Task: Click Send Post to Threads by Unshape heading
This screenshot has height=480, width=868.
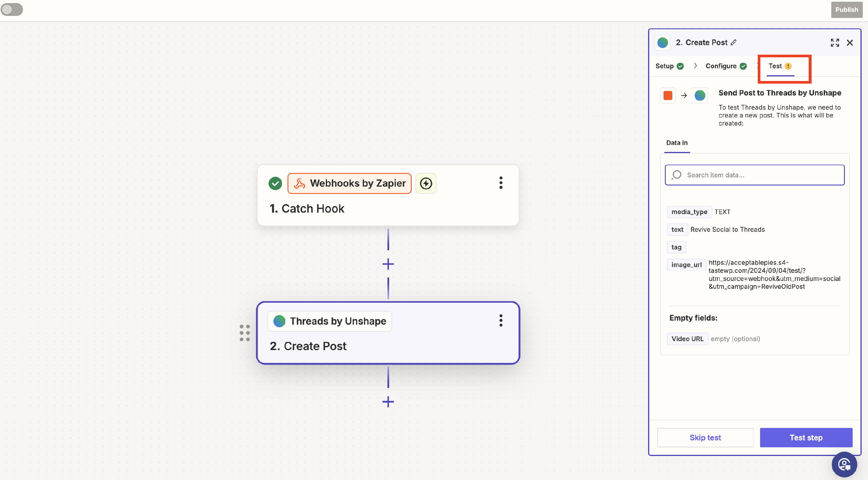Action: coord(779,93)
